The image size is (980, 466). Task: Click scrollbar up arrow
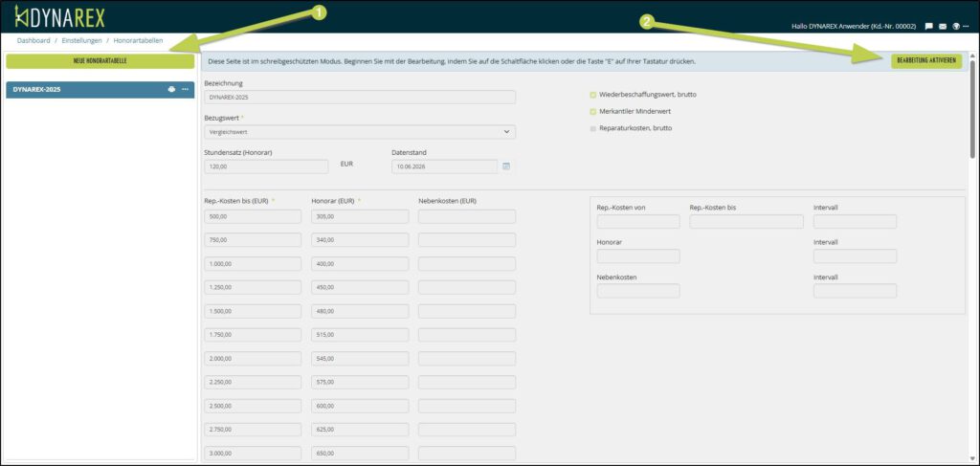pyautogui.click(x=972, y=55)
